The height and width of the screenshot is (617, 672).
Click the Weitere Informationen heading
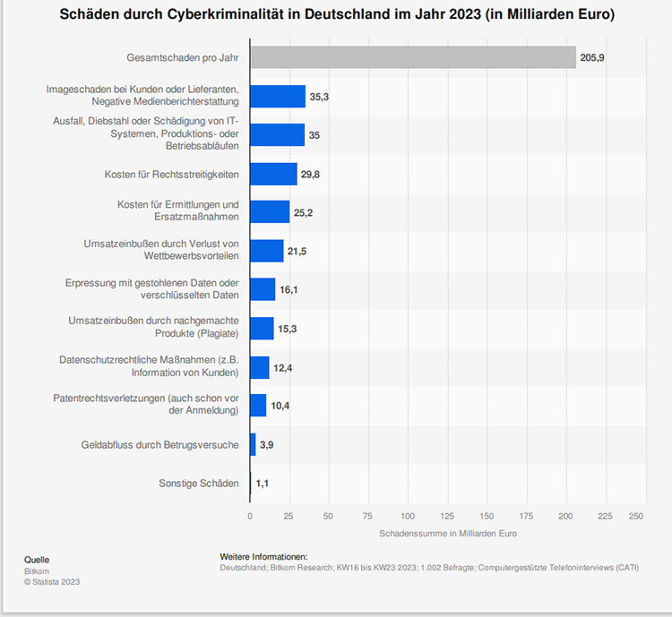tap(263, 556)
